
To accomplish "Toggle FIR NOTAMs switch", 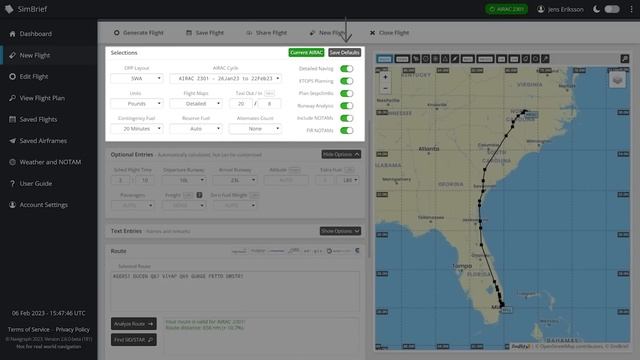I will 347,131.
